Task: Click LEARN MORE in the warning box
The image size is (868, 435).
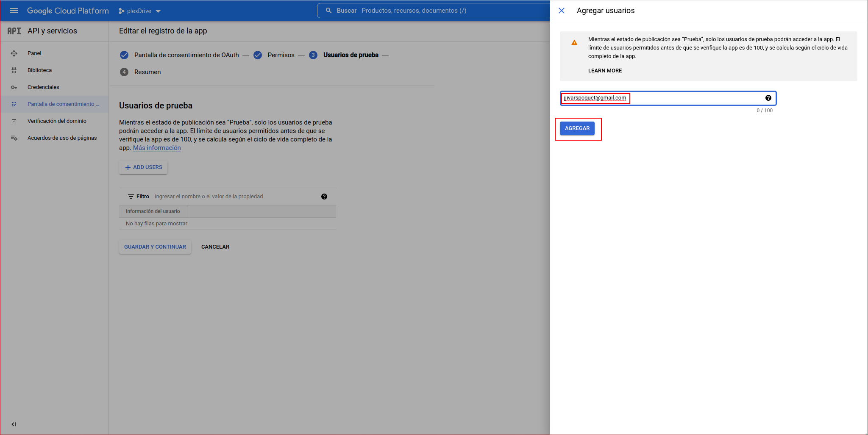Action: (605, 71)
